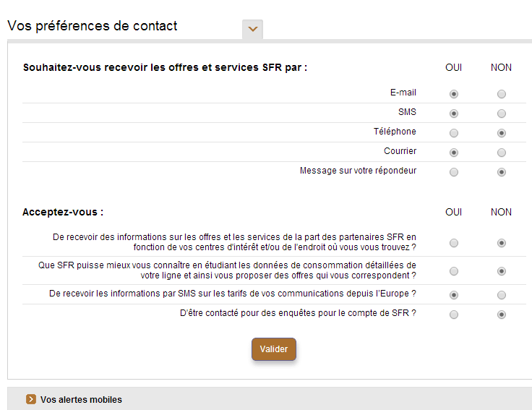Select OUI for E-mail offers
Viewport: 532px width, 410px height.
coord(454,94)
